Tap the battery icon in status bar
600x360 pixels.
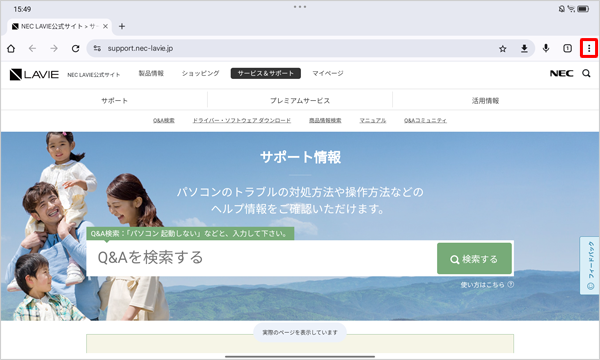pos(584,9)
